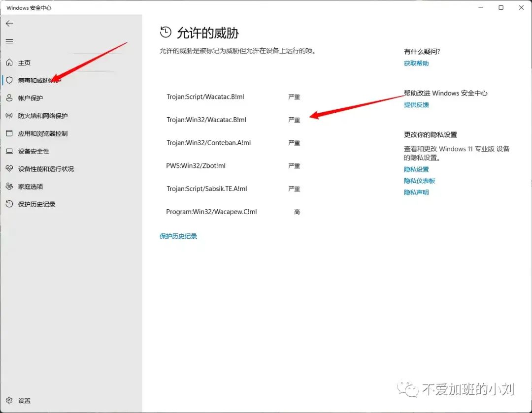The height and width of the screenshot is (413, 532).
Task: Select threat Trojan:Win32/Conteban.A!ml
Action: tap(209, 143)
